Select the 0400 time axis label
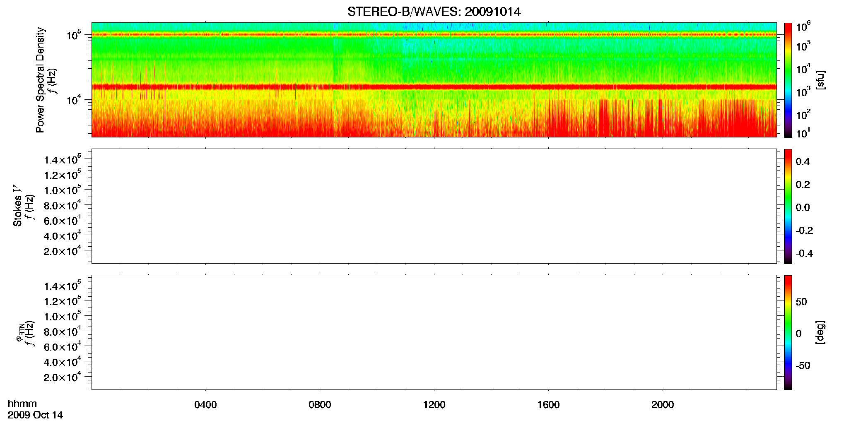 pyautogui.click(x=205, y=405)
